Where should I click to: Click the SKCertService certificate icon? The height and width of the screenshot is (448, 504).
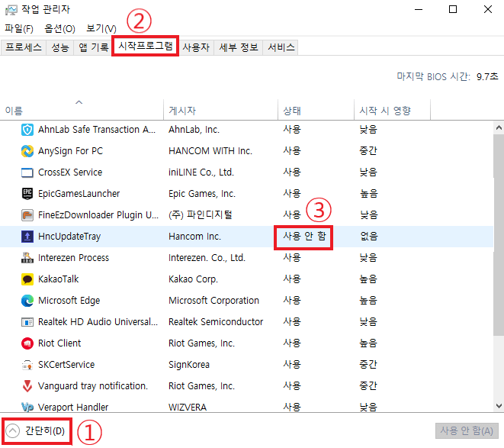pyautogui.click(x=27, y=365)
